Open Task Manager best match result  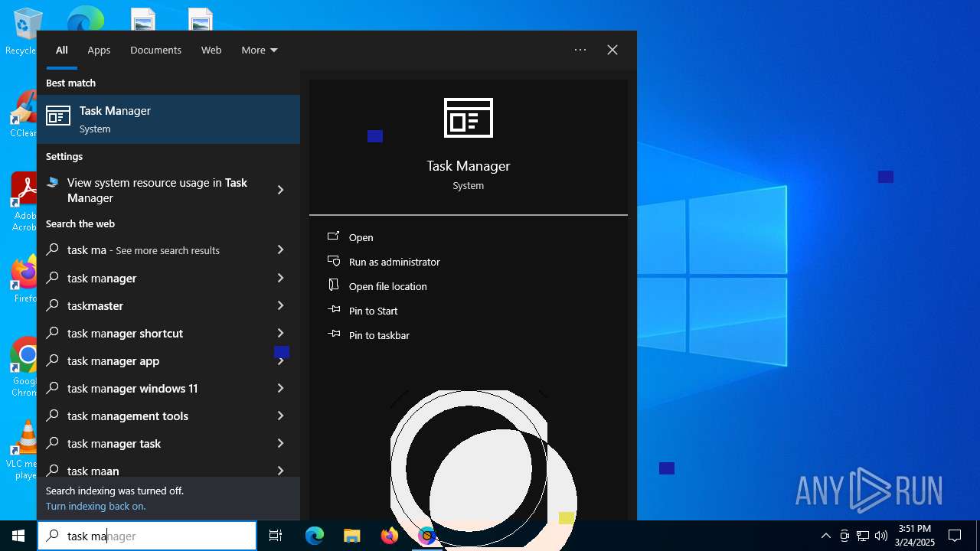click(168, 119)
